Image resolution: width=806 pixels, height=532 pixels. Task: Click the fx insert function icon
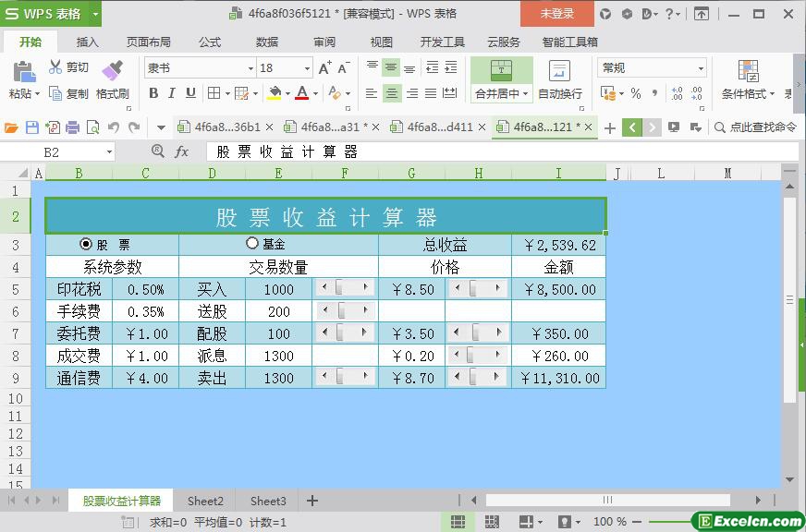click(x=182, y=151)
